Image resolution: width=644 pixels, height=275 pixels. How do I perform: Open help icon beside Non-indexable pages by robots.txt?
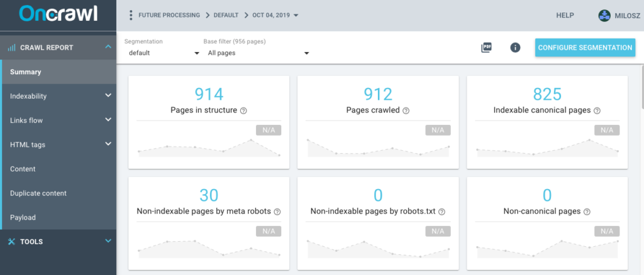pos(442,212)
